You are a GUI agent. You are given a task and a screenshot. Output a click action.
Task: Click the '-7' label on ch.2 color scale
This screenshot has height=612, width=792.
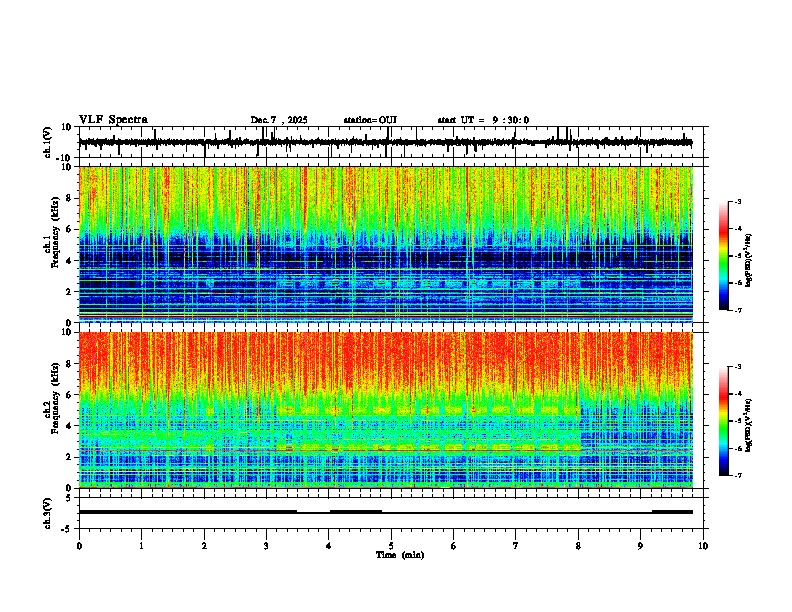[x=738, y=476]
